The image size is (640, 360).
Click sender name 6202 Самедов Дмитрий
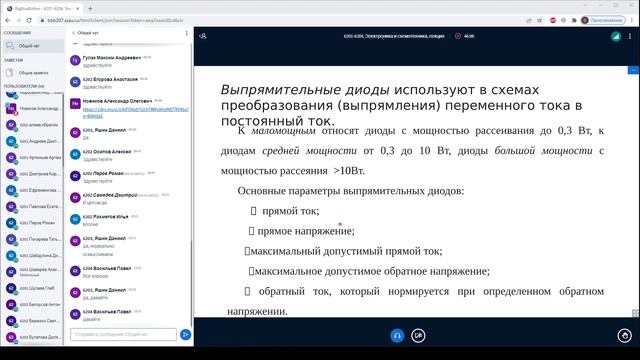(x=110, y=195)
